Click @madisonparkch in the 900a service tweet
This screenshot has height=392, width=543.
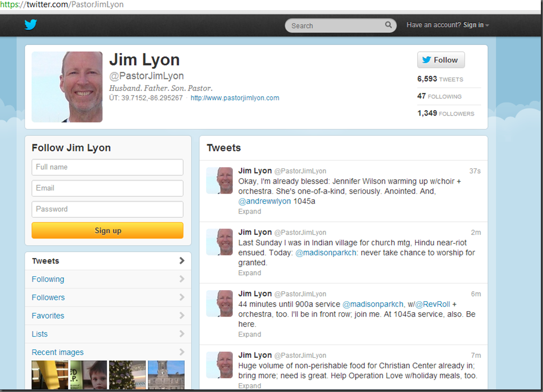(373, 304)
